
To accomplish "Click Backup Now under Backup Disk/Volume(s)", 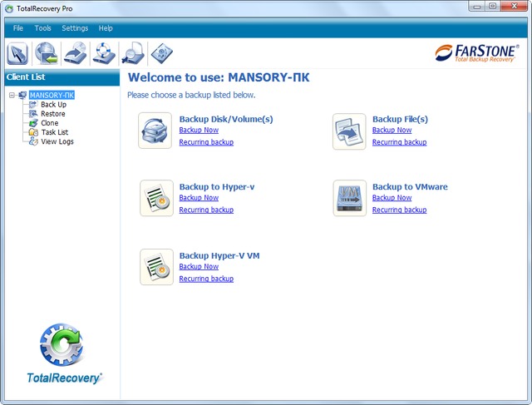I will [x=199, y=131].
